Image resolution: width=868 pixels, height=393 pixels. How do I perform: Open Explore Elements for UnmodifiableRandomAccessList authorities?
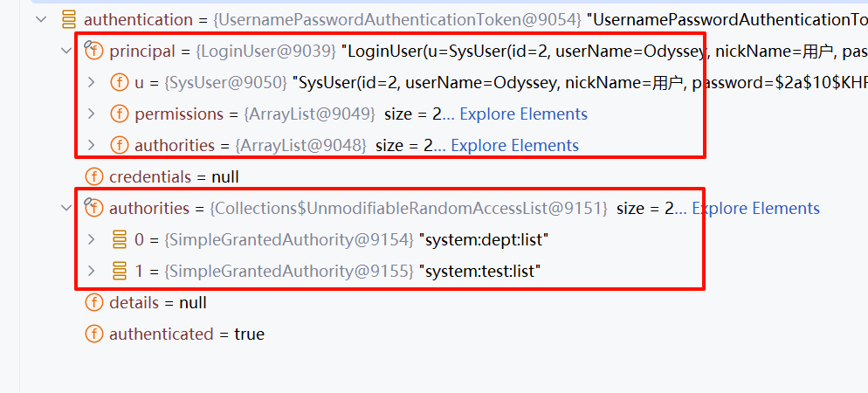point(755,209)
